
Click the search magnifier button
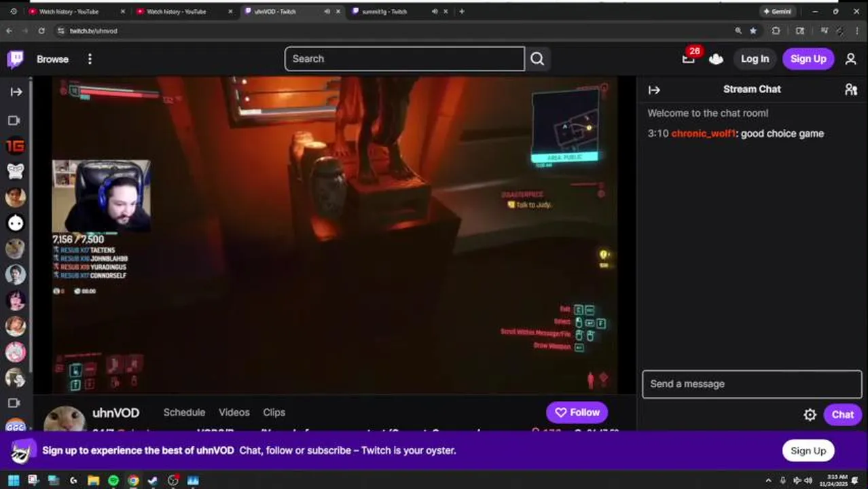[x=537, y=59]
